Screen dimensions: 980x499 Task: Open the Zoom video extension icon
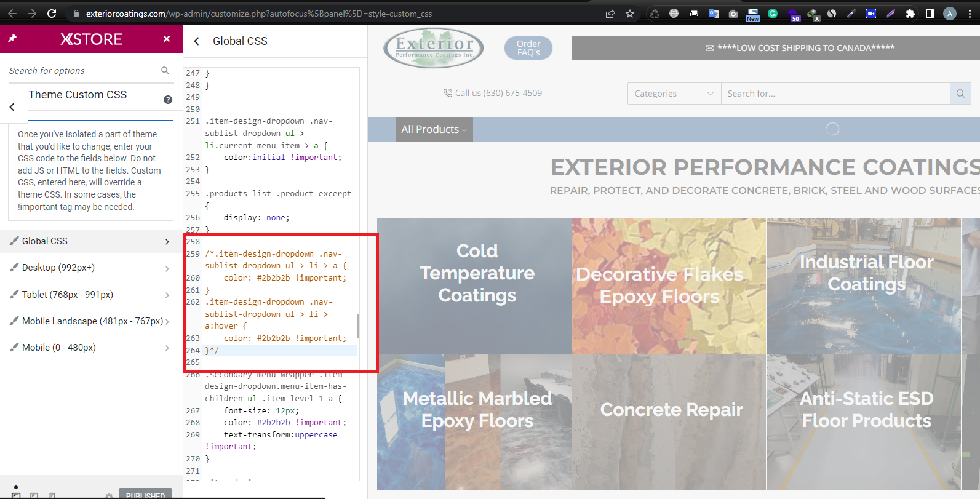coord(871,14)
